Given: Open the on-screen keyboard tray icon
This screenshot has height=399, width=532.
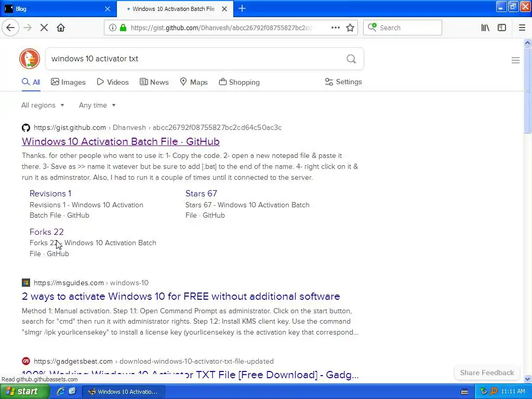Looking at the screenshot, I should click(464, 392).
